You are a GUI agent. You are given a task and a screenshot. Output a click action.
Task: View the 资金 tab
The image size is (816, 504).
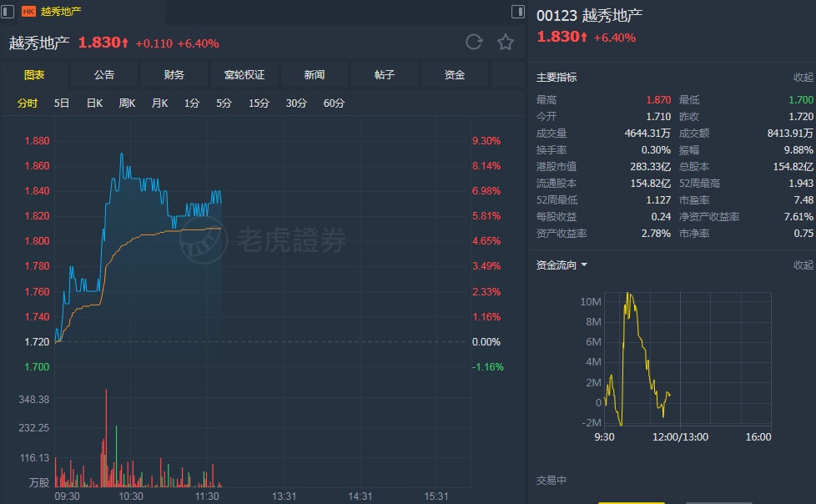(455, 75)
